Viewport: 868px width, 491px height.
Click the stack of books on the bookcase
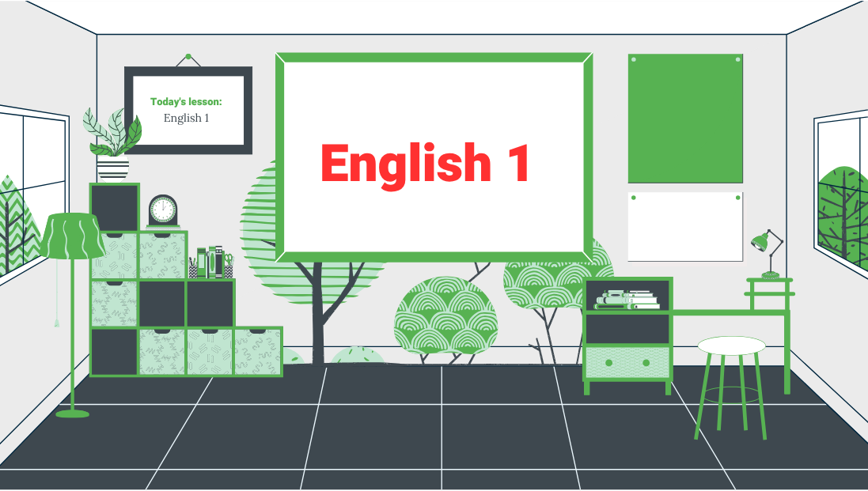coord(627,298)
